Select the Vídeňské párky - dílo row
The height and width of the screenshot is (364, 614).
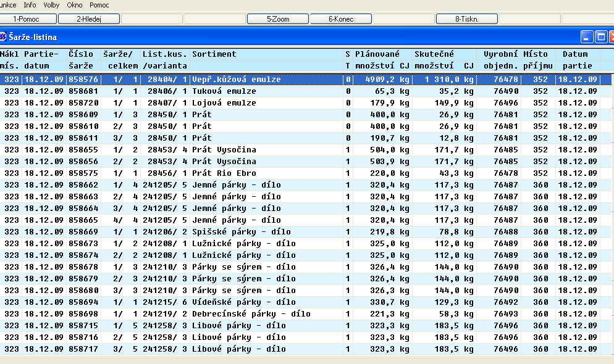click(305, 302)
